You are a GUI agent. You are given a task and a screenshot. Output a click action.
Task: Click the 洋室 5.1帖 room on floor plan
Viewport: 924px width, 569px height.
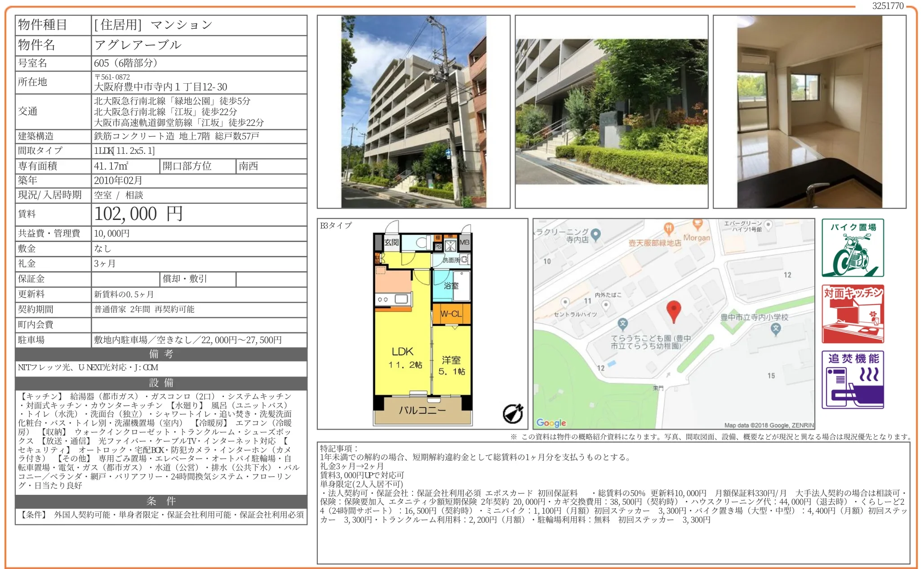[451, 364]
